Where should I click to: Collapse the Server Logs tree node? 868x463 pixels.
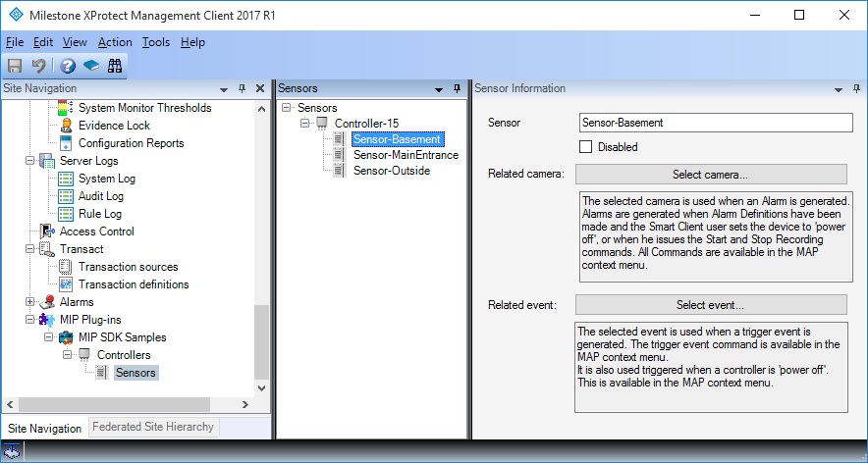[x=29, y=161]
